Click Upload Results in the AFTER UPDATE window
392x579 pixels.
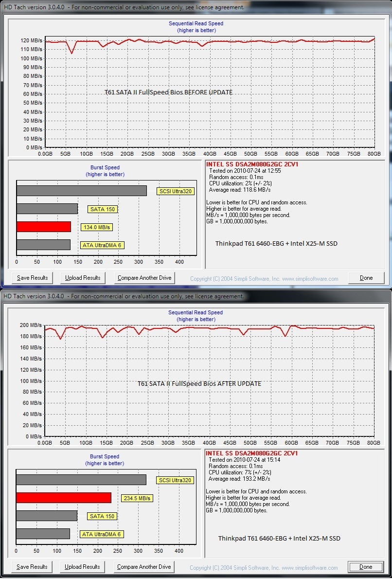(x=83, y=567)
